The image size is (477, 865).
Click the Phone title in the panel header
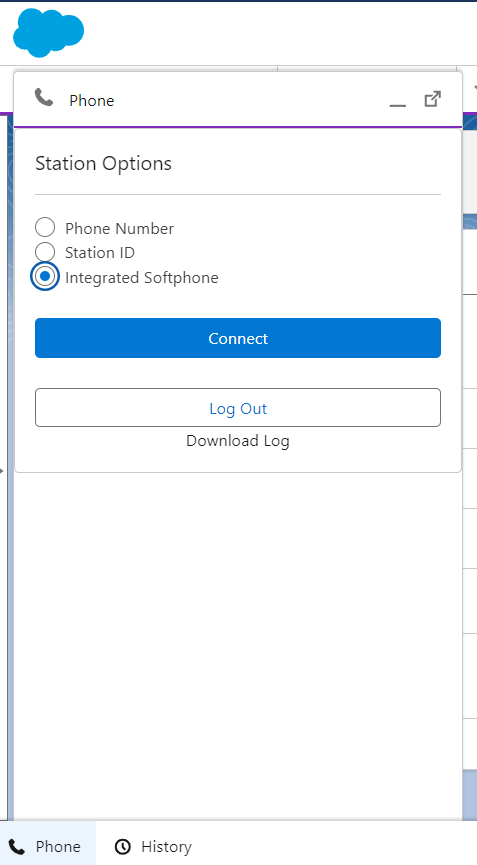(x=92, y=100)
